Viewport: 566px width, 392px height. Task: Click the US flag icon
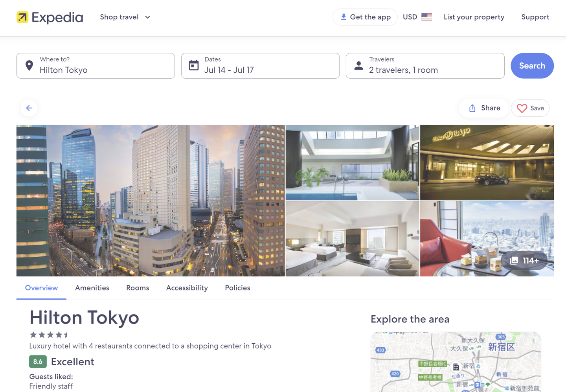[426, 17]
